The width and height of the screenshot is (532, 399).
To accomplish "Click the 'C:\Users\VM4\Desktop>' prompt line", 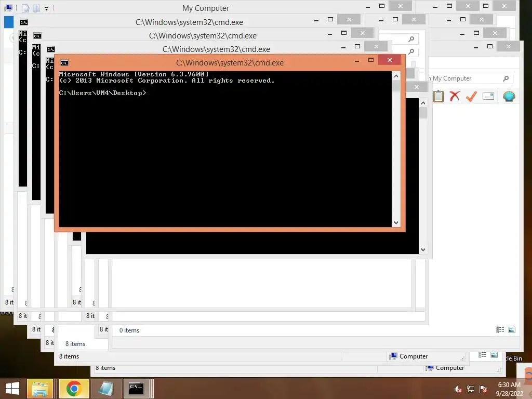I will coord(102,93).
